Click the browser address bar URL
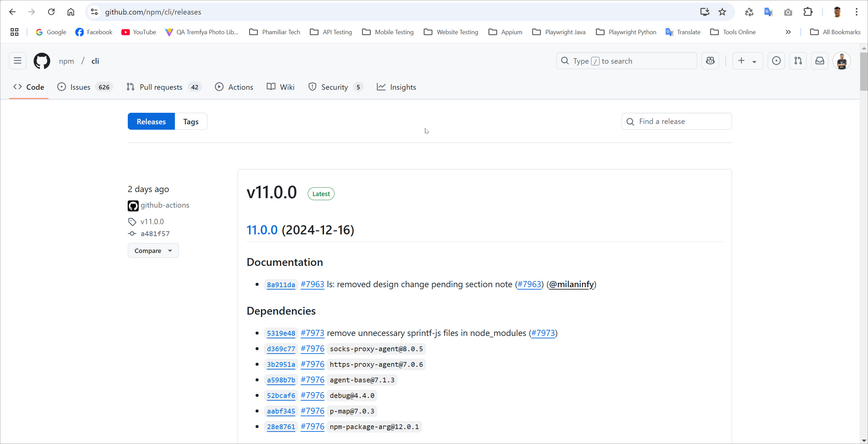868x444 pixels. coord(153,12)
